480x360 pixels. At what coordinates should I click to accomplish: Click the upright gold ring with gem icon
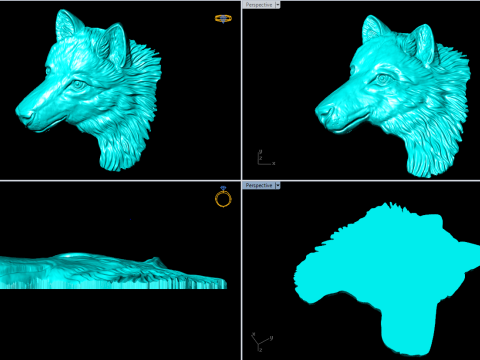(223, 197)
